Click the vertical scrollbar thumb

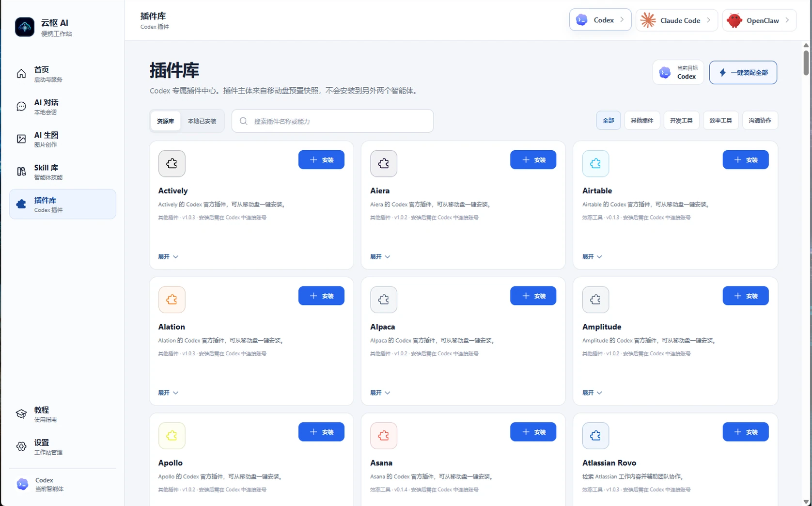point(806,63)
